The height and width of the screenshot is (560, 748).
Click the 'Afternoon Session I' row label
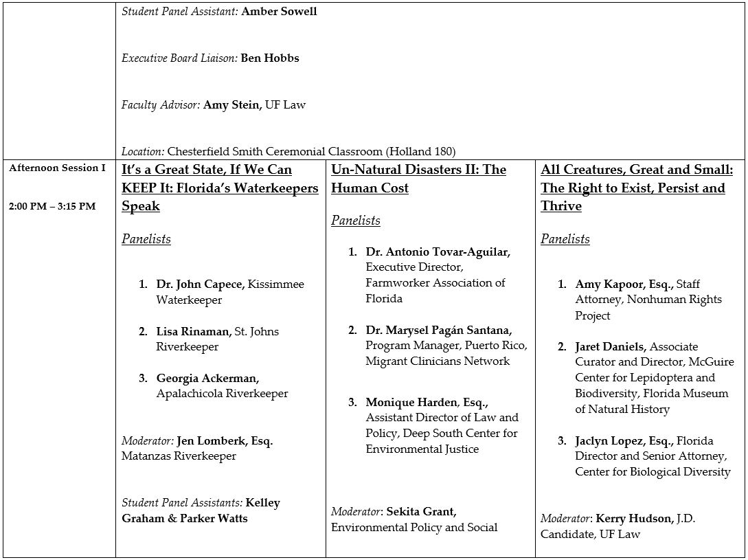click(x=58, y=168)
